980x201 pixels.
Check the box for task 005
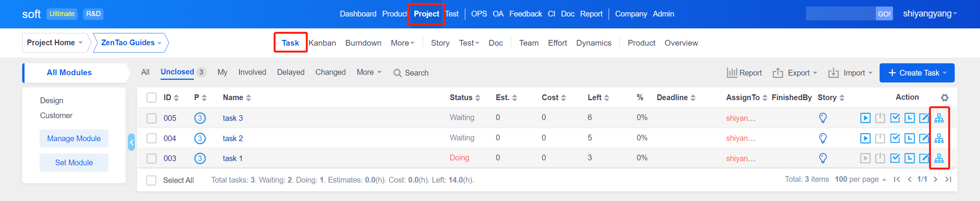pyautogui.click(x=152, y=118)
